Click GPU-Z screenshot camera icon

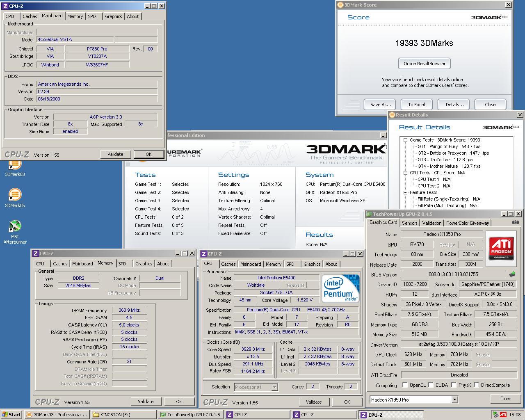[516, 222]
